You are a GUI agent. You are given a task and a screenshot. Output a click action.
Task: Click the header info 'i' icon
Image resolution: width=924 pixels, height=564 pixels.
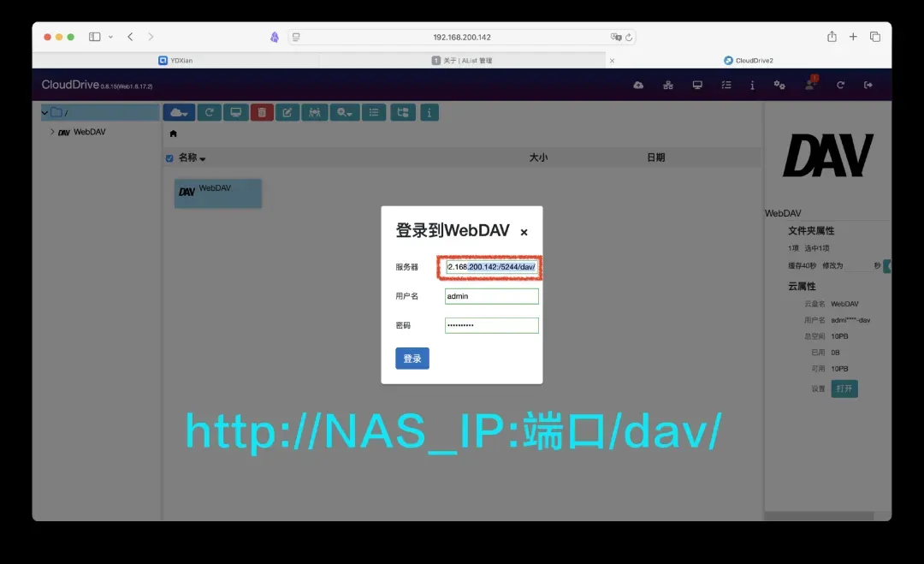(752, 86)
